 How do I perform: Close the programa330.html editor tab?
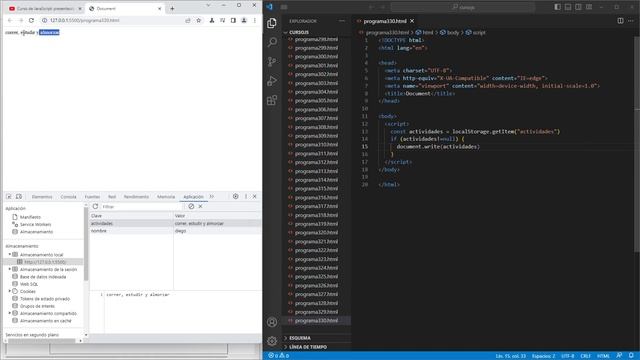(x=412, y=21)
